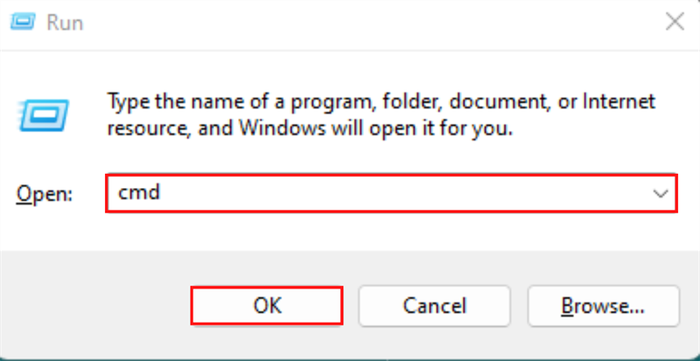This screenshot has width=700, height=361.
Task: Click the blank area right of cmd text
Action: (402, 193)
